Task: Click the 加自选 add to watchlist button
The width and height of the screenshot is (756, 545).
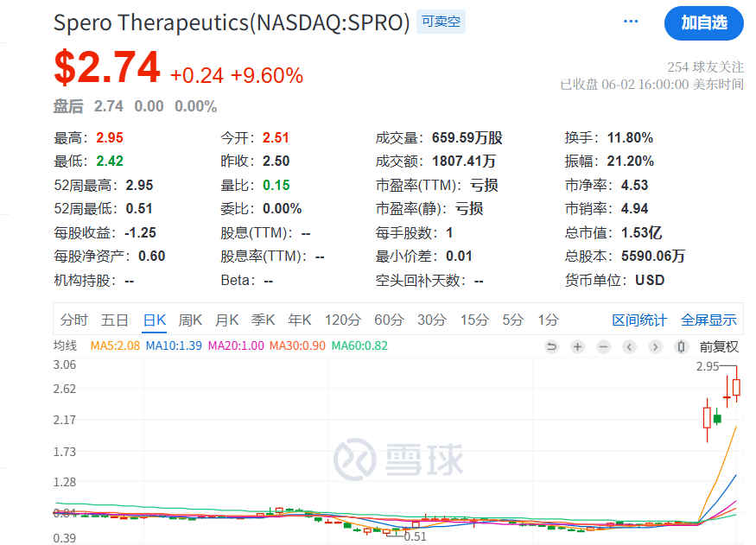Action: point(704,22)
